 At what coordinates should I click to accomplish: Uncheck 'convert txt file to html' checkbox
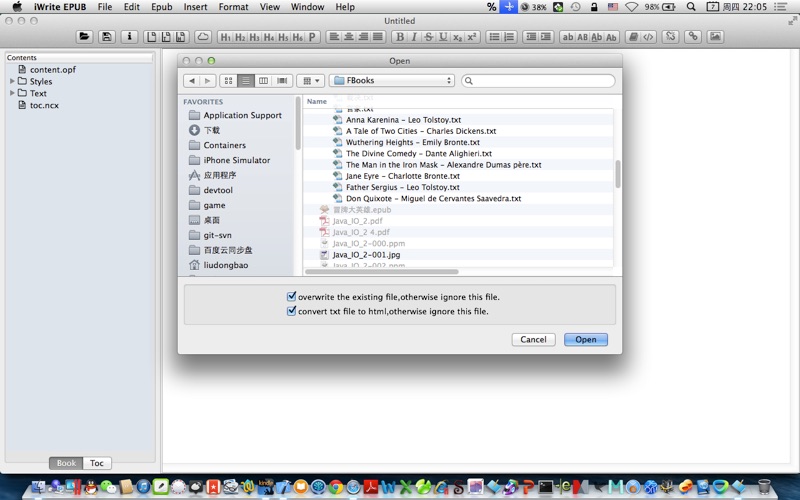291,311
